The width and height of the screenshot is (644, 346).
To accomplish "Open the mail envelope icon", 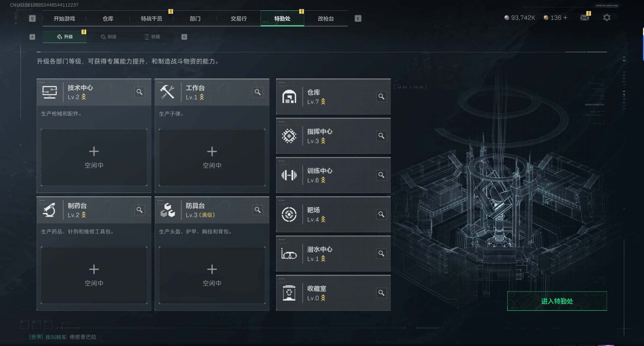I will click(x=585, y=17).
